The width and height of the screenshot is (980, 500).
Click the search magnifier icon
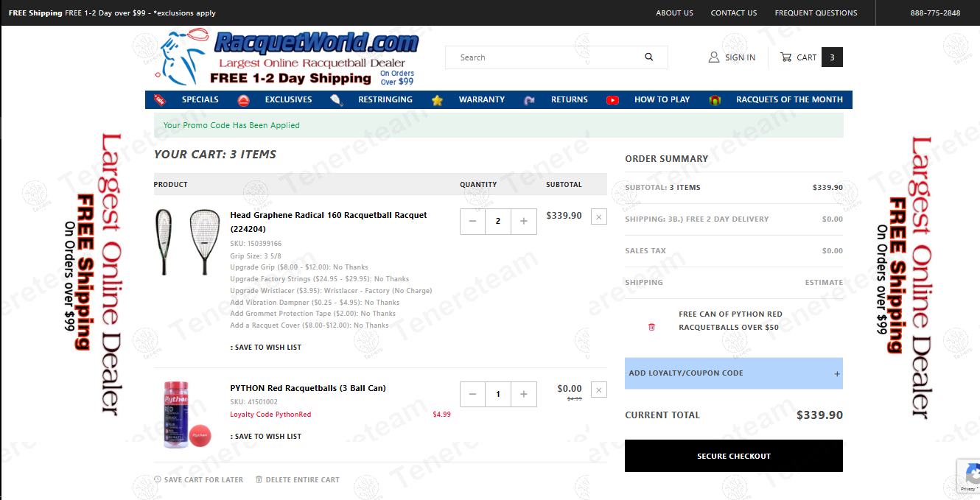648,57
